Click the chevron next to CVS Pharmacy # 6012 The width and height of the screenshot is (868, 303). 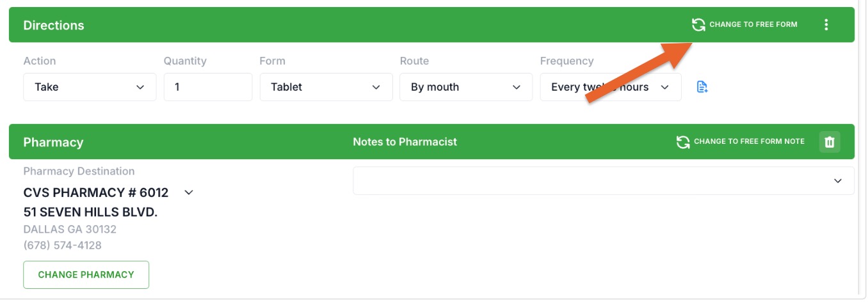tap(189, 192)
